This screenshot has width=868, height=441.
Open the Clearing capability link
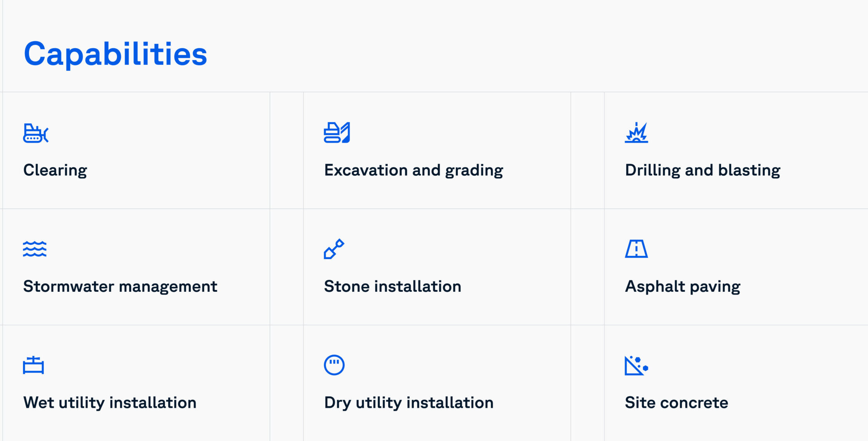tap(55, 171)
